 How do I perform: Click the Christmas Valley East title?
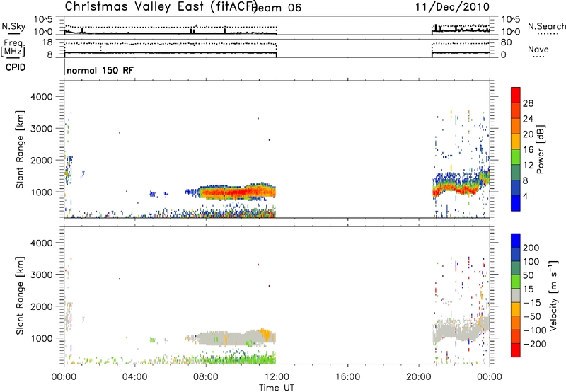click(x=161, y=6)
